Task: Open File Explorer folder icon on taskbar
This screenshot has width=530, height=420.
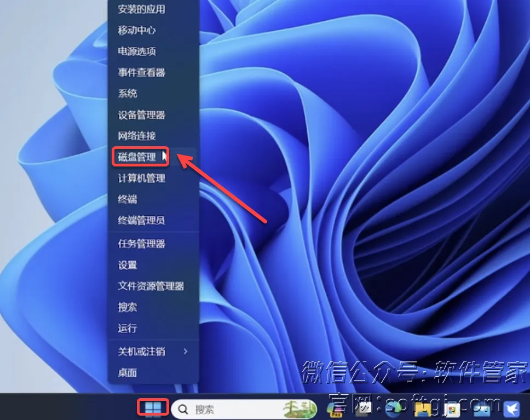Action: click(x=423, y=410)
